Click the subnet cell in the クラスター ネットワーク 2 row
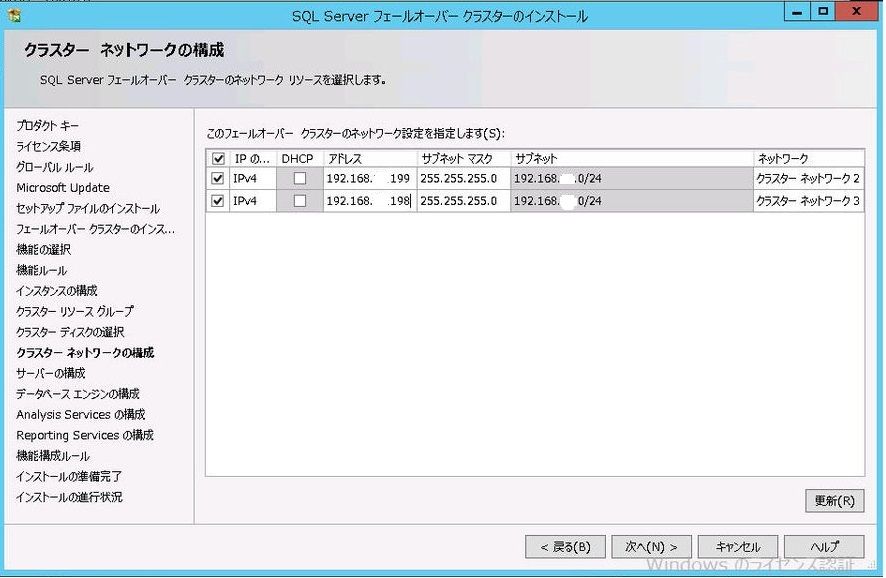 click(632, 179)
